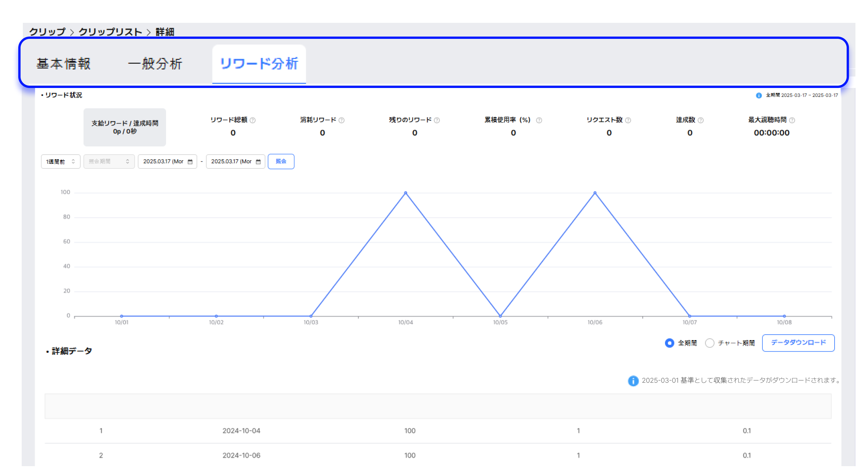Go to クリップリスト breadcrumb link
The height and width of the screenshot is (473, 868).
[x=110, y=32]
